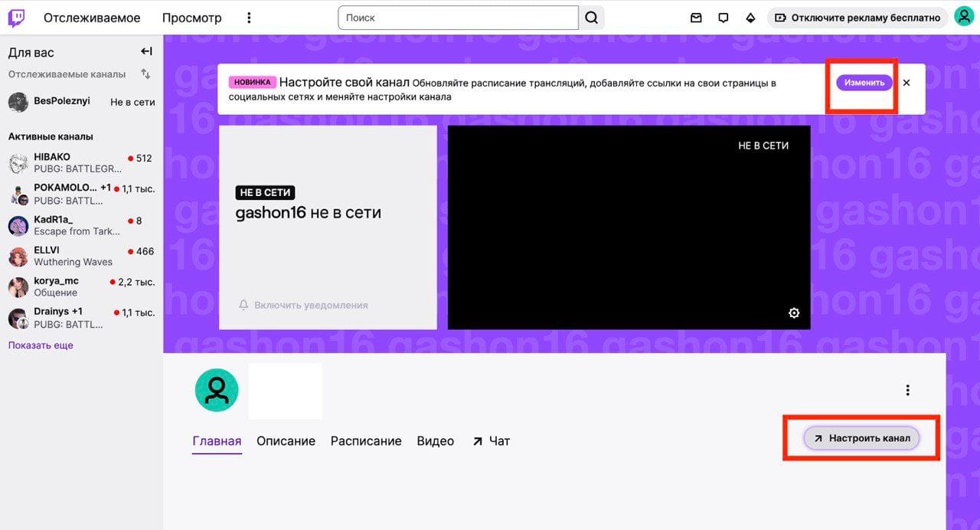Screen dimensions: 980x530
Task: Click the Bits gem icon
Action: 750,18
